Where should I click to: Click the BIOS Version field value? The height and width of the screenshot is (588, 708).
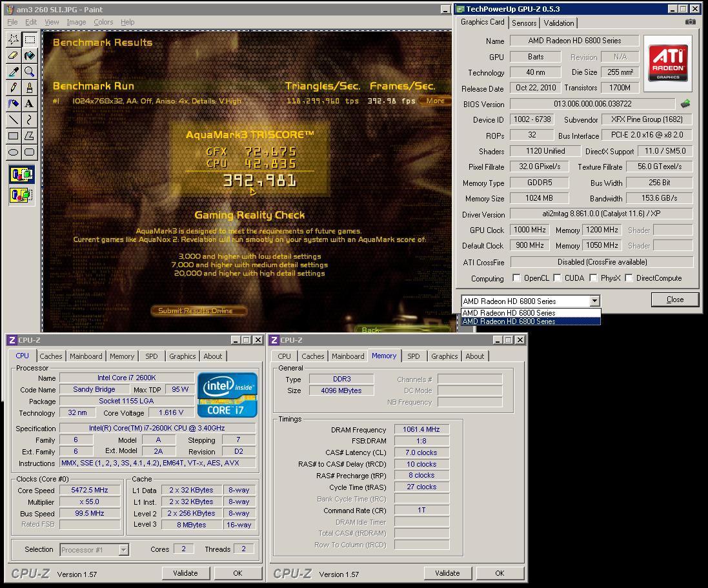tap(592, 104)
